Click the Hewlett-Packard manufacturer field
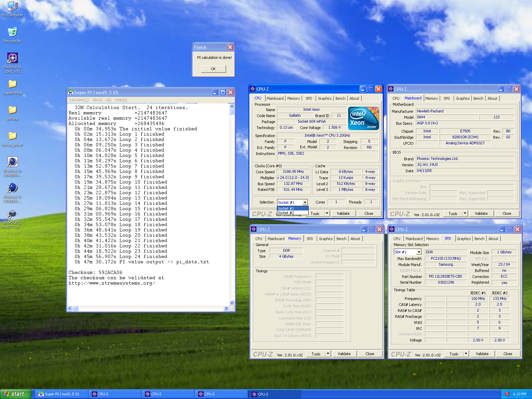Screen dimensions: 532x399 (465, 111)
